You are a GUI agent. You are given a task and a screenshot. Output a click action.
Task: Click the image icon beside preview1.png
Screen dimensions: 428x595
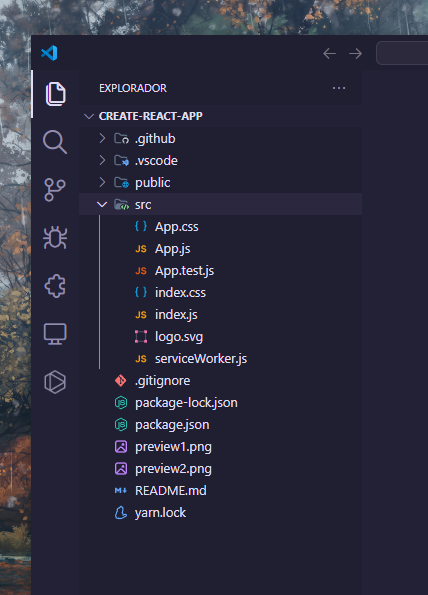(x=121, y=447)
